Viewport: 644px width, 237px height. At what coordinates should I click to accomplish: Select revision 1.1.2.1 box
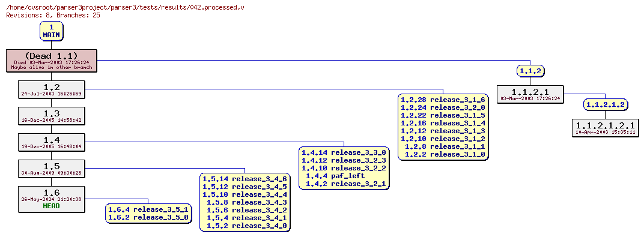[530, 94]
